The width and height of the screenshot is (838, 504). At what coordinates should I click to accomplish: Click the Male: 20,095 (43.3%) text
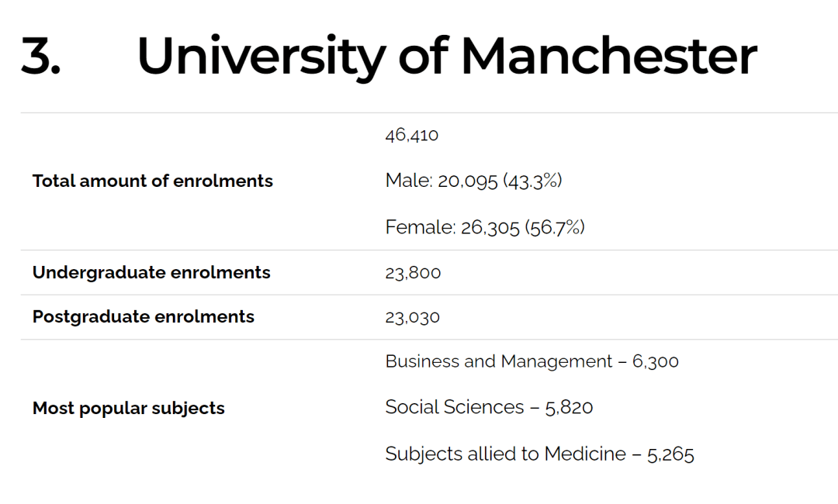[473, 181]
